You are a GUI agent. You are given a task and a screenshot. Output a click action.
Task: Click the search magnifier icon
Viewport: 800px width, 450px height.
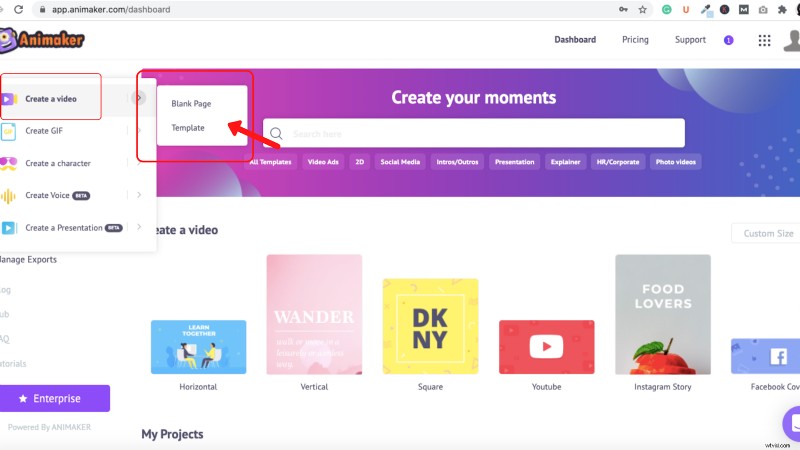pos(277,133)
